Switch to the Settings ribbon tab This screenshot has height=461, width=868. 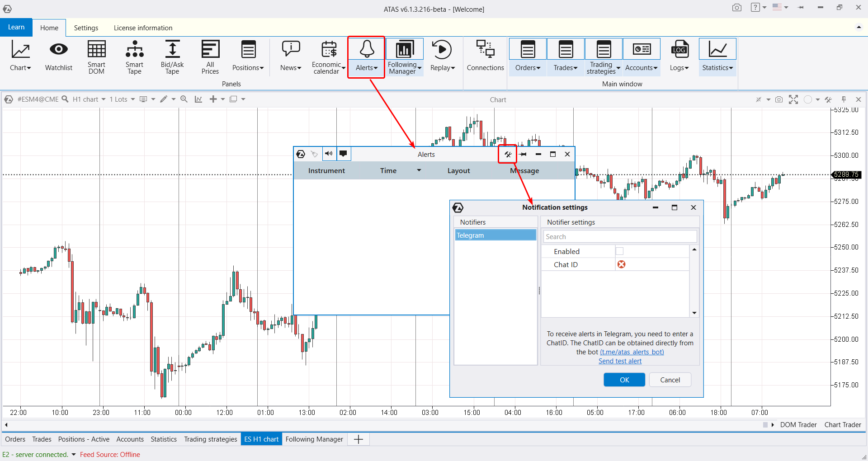pyautogui.click(x=86, y=28)
